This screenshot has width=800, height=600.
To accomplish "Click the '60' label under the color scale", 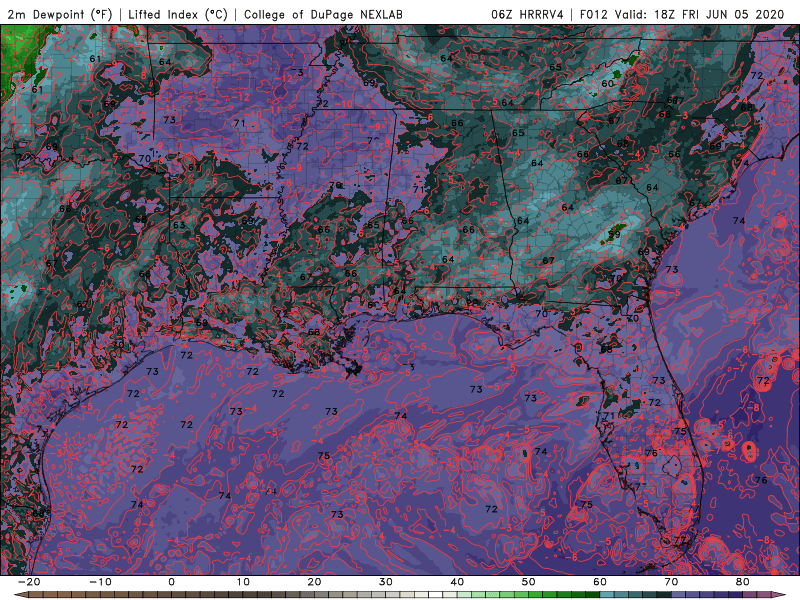I will (x=600, y=582).
